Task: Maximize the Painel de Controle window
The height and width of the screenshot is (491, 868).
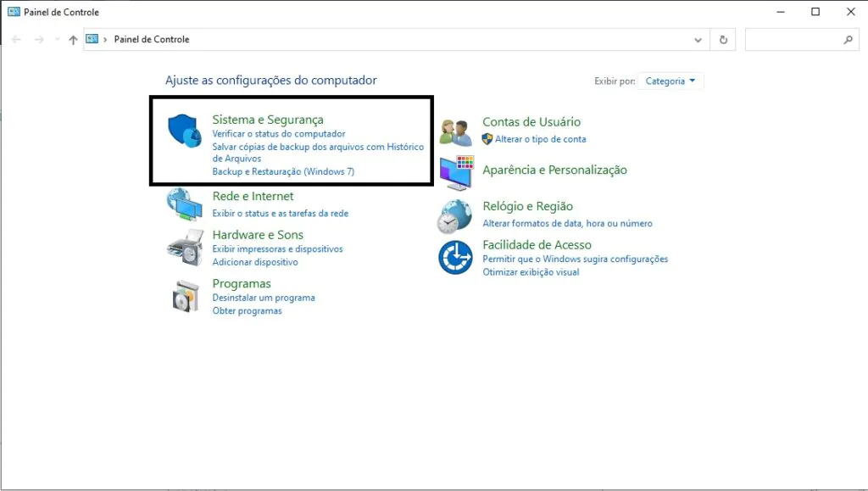Action: pyautogui.click(x=815, y=12)
